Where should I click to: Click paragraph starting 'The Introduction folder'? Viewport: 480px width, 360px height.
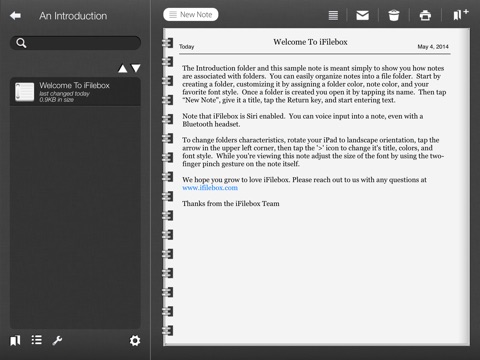point(314,84)
